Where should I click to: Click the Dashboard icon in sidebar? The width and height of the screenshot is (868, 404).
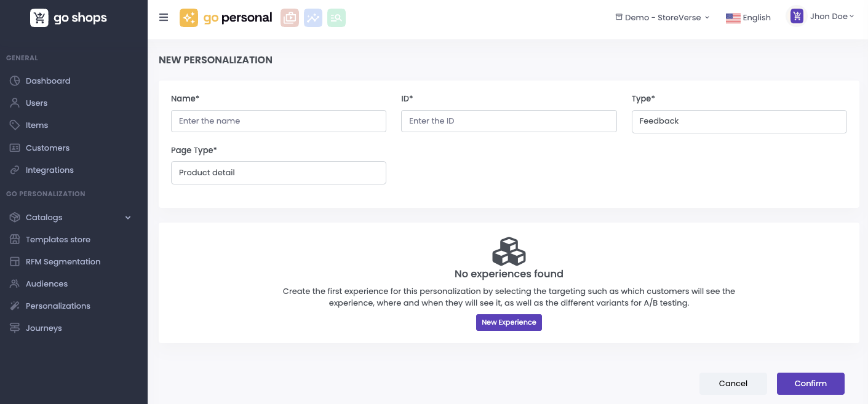point(15,81)
